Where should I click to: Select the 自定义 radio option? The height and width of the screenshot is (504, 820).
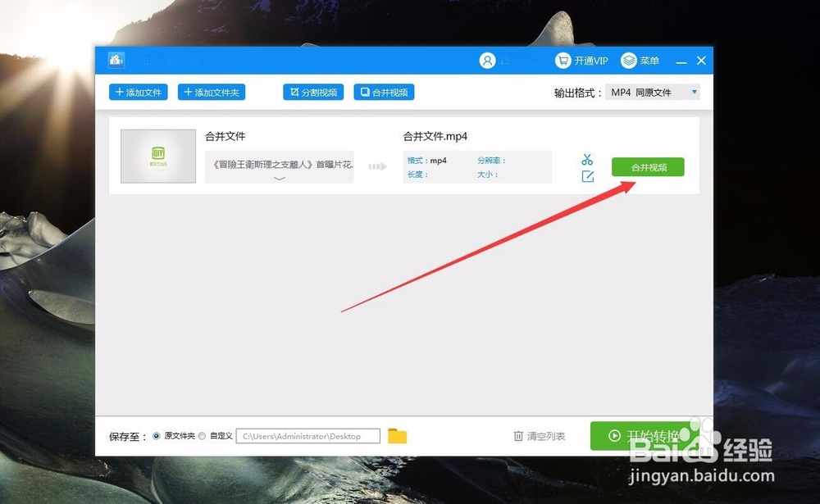202,435
